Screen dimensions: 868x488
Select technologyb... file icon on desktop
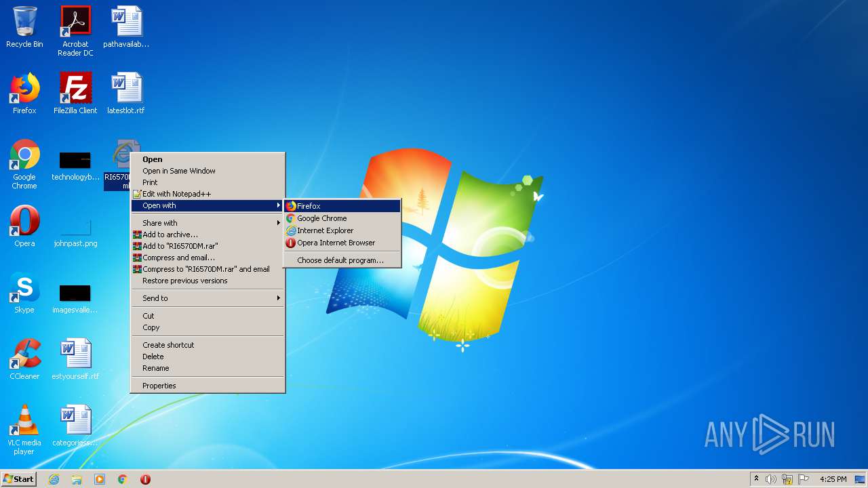point(75,164)
